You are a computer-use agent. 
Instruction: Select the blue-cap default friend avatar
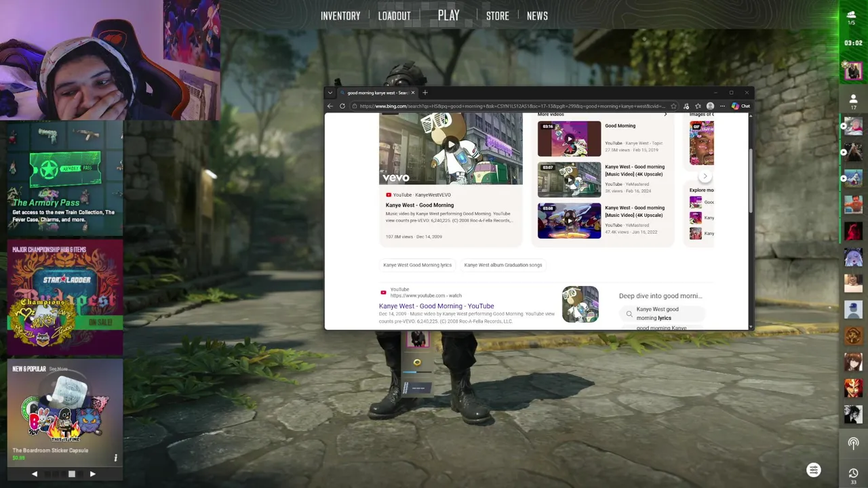point(853,309)
